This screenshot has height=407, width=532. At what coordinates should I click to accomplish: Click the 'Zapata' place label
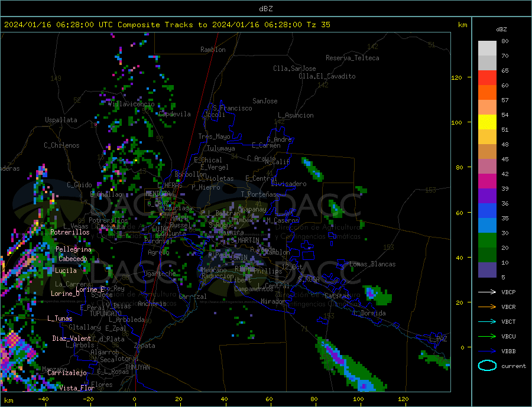pos(145,346)
